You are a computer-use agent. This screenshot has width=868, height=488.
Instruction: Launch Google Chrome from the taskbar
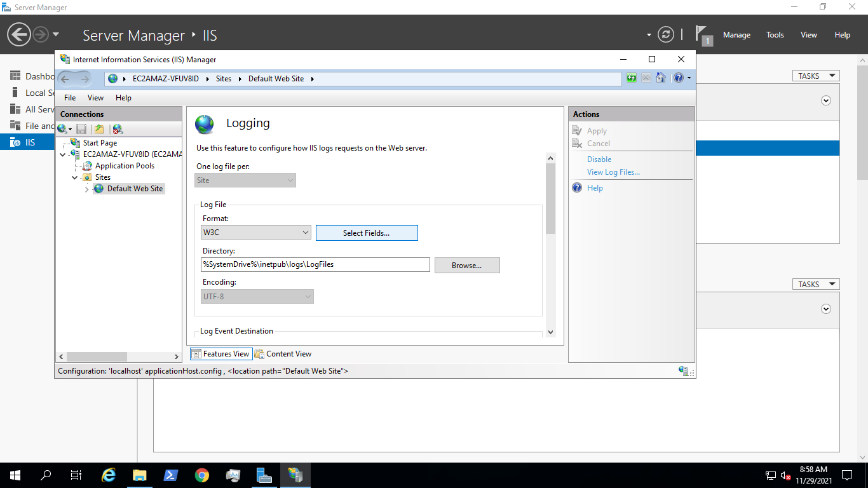click(x=202, y=475)
